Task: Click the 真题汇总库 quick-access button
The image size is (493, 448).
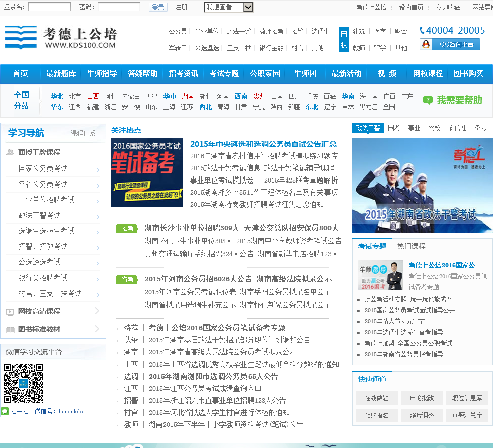Action: click(x=467, y=416)
